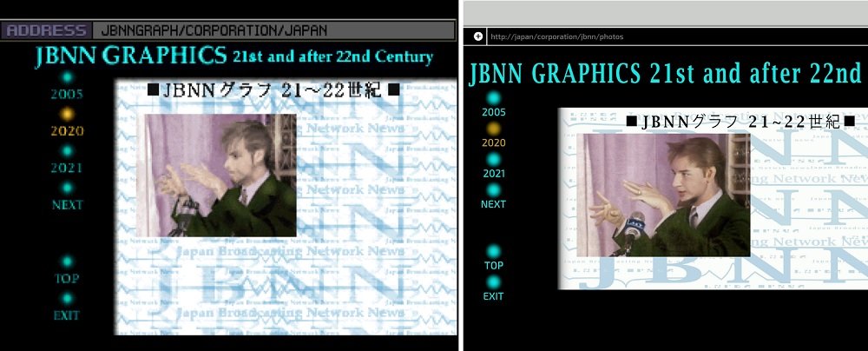The height and width of the screenshot is (351, 868).
Task: Select the NEXT text link in left panel
Action: [x=67, y=206]
